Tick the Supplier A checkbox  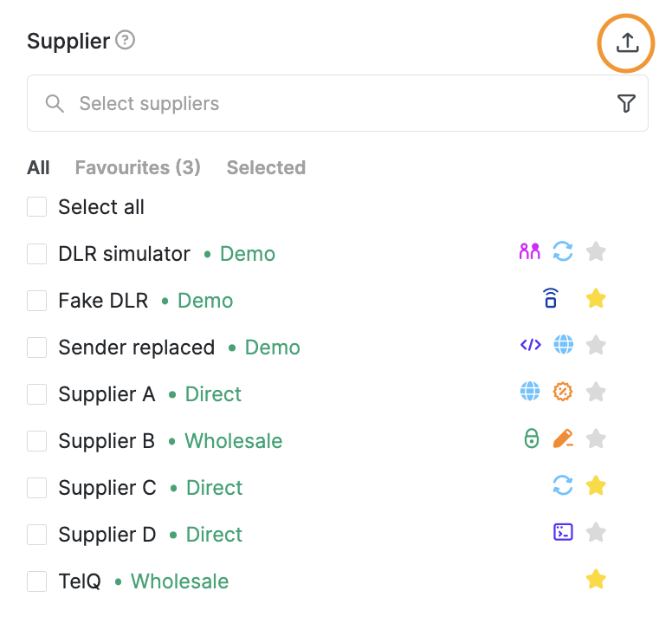(x=37, y=394)
